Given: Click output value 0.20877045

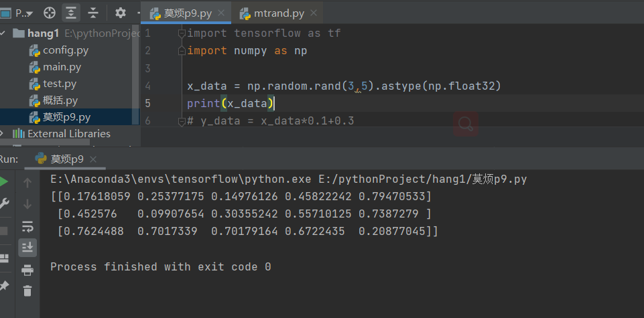Looking at the screenshot, I should [x=392, y=232].
